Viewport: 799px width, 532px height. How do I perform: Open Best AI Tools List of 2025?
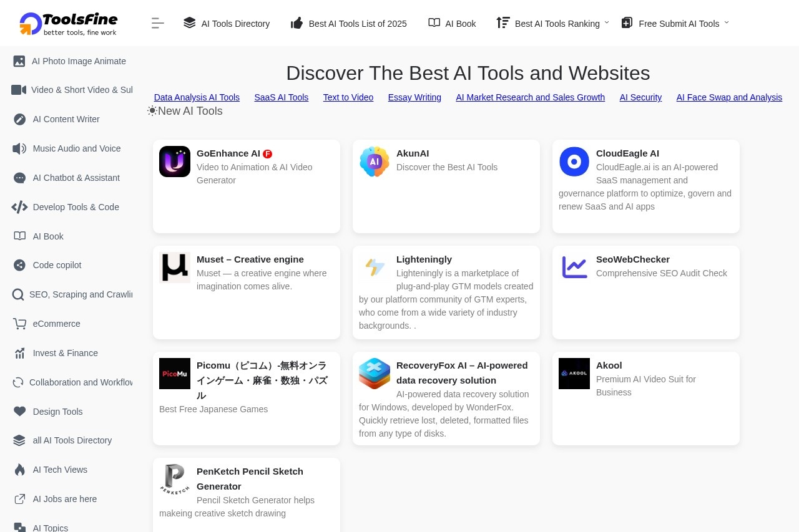click(349, 24)
